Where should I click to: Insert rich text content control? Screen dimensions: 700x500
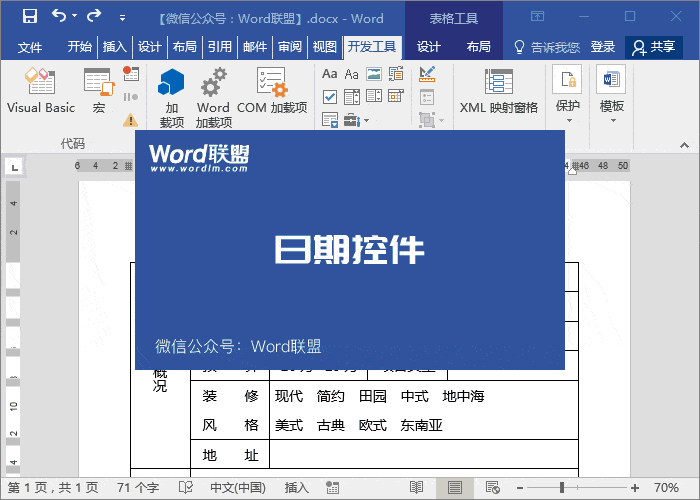click(x=329, y=74)
